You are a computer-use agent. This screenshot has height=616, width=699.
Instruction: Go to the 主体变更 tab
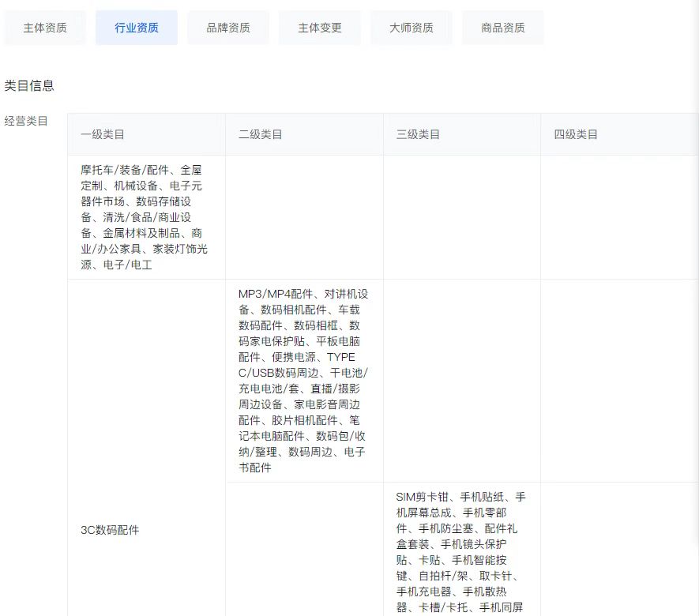[320, 28]
